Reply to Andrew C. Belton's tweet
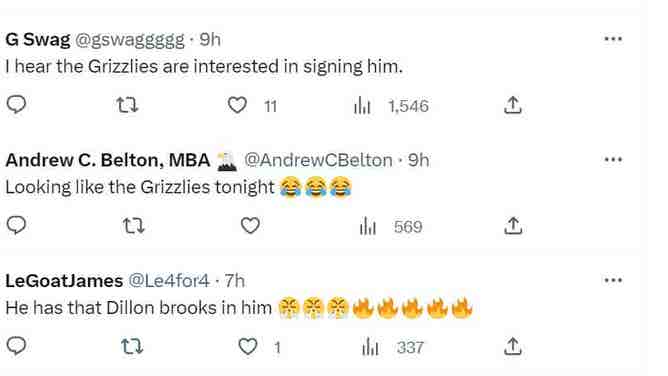The width and height of the screenshot is (668, 376). (x=17, y=225)
